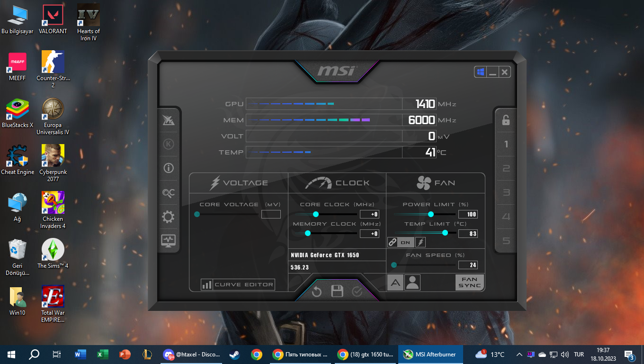Click the Memory Clock slider handle
Image resolution: width=644 pixels, height=364 pixels.
coord(308,233)
